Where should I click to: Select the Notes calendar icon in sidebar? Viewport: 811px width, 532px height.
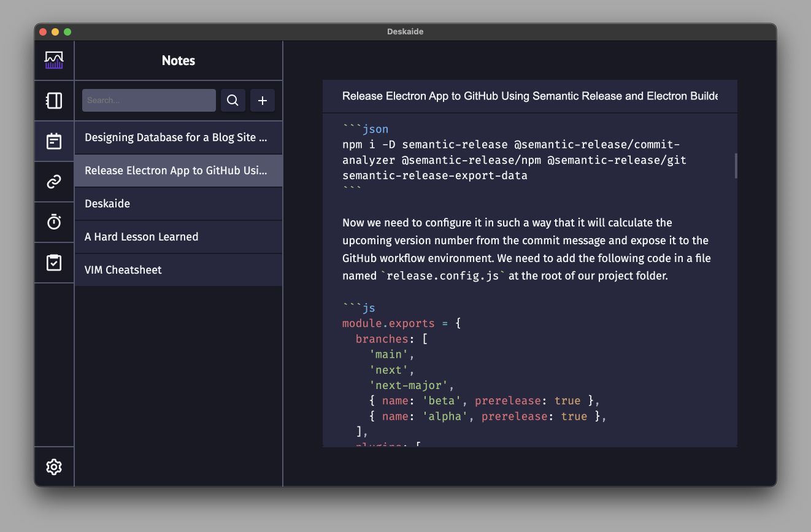pyautogui.click(x=54, y=141)
